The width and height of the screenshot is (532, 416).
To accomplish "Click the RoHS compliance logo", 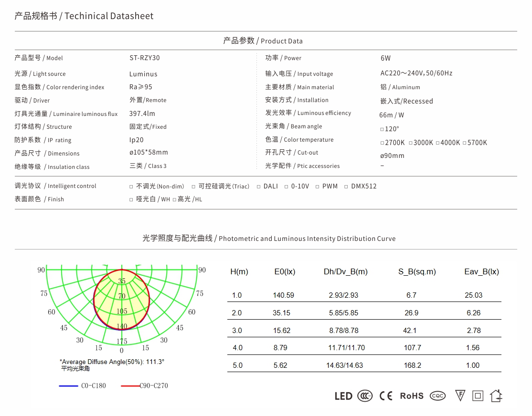I will coord(411,396).
